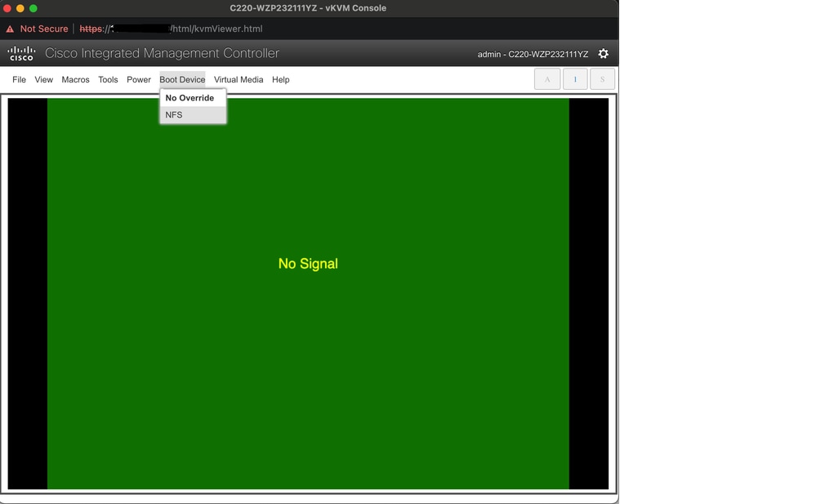
Task: Click the Cisco logo
Action: [x=21, y=53]
